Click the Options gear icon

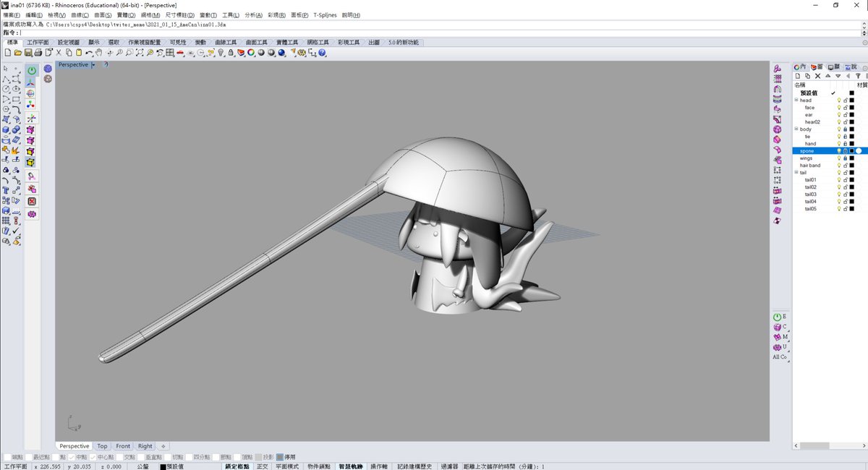pos(302,53)
